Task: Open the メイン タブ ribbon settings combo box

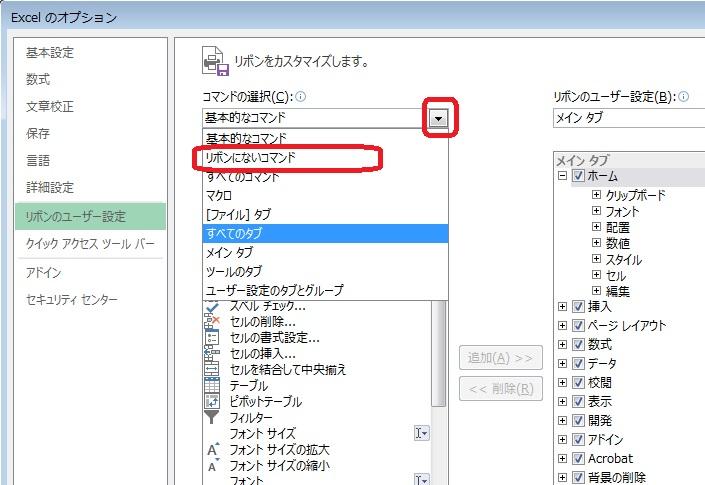Action: 629,118
